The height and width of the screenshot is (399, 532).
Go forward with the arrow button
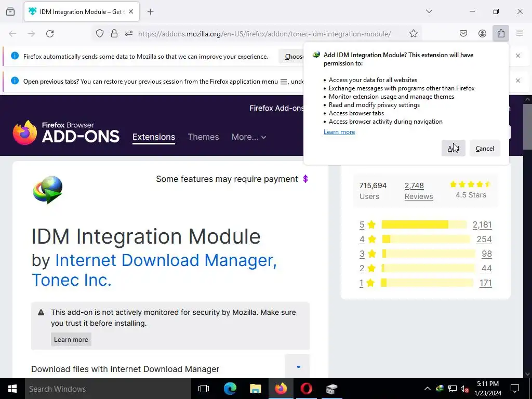pyautogui.click(x=31, y=34)
